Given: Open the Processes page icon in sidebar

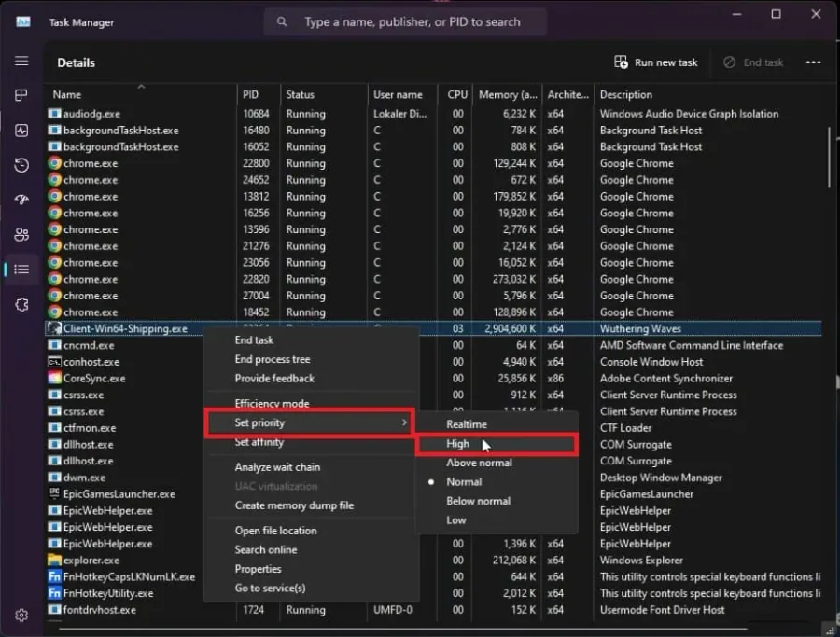Looking at the screenshot, I should [21, 95].
